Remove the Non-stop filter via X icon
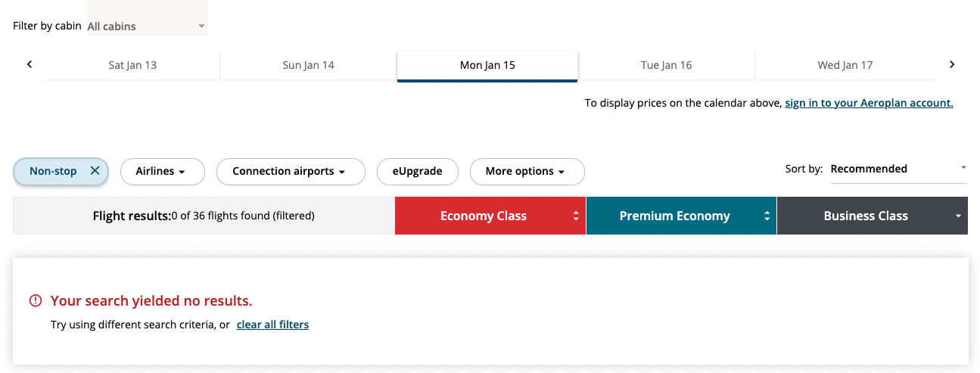The image size is (980, 373). pos(95,171)
